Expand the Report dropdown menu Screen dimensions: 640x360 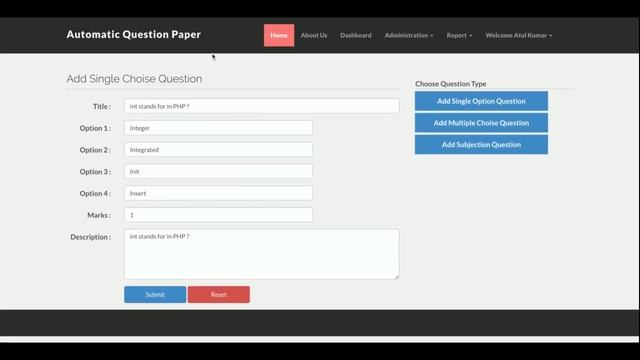pos(459,35)
